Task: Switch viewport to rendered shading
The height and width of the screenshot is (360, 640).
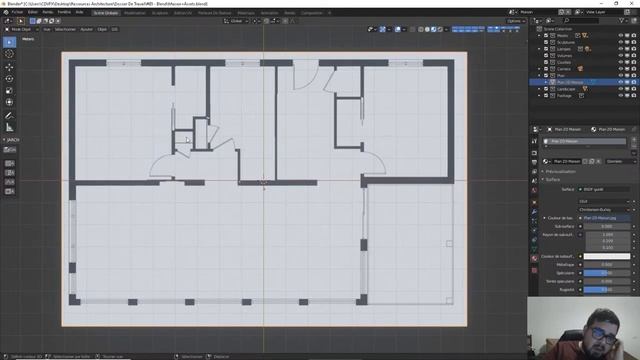Action: point(440,29)
